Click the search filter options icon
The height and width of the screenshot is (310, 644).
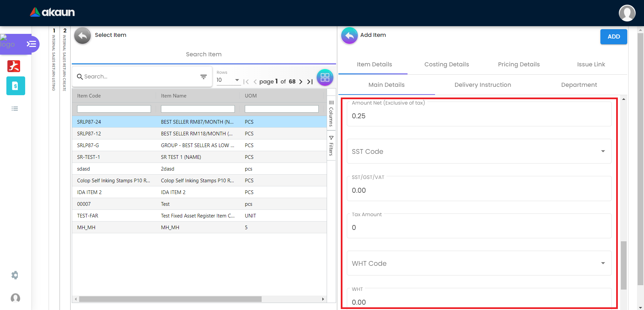pyautogui.click(x=203, y=77)
